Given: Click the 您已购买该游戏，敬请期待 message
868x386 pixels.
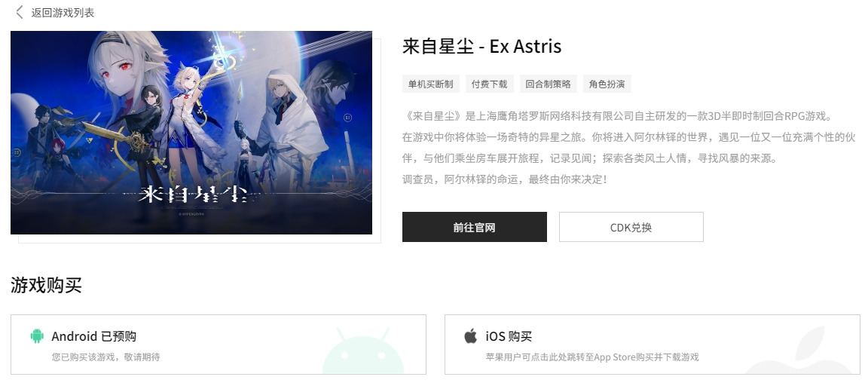Looking at the screenshot, I should coord(105,357).
